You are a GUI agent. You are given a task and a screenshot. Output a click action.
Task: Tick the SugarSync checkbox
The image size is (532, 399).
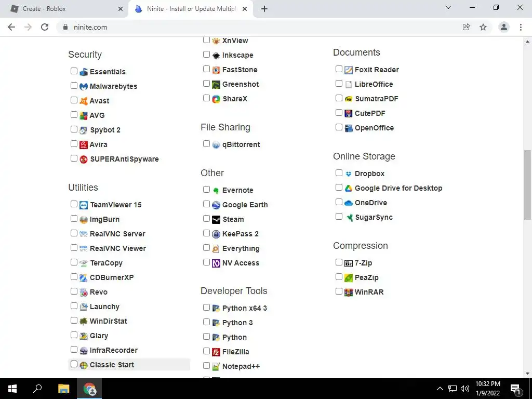click(339, 217)
